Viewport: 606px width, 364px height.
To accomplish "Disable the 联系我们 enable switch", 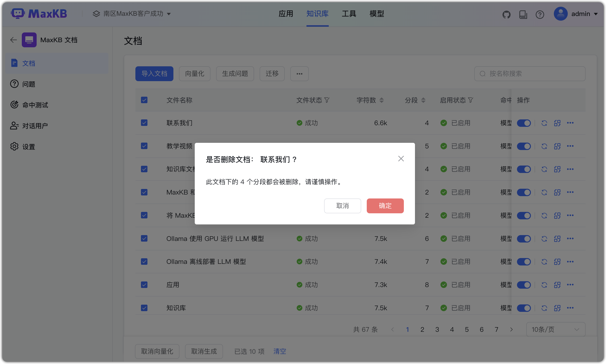I will pos(524,123).
